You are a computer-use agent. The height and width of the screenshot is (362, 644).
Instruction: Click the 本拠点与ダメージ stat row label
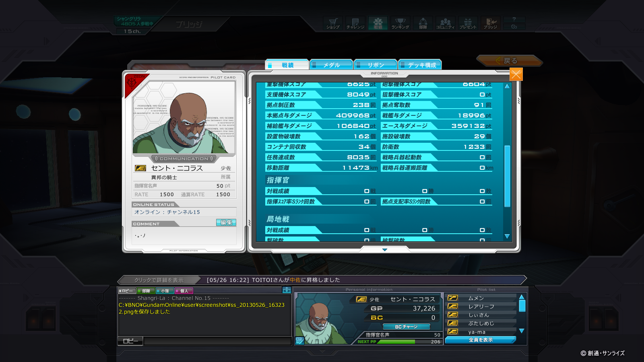[x=289, y=115]
